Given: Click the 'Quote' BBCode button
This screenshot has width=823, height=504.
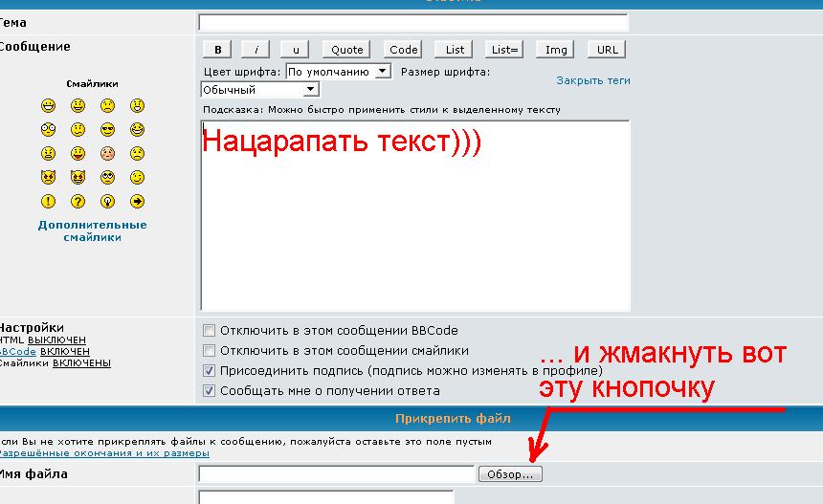Looking at the screenshot, I should (x=346, y=50).
